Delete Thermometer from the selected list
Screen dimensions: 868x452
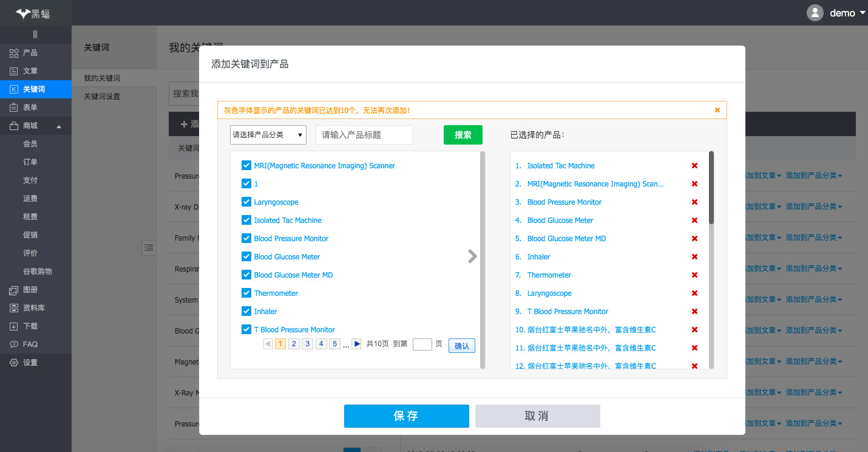[694, 275]
